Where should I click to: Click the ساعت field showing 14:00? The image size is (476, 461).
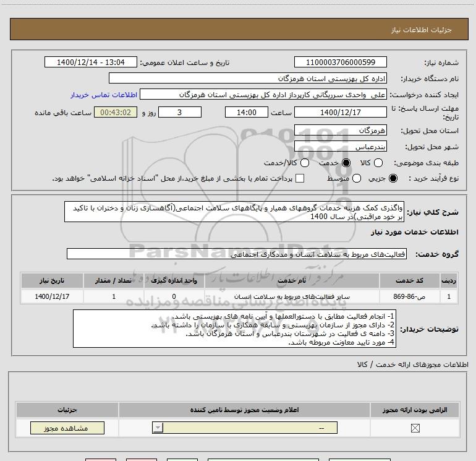coord(247,113)
